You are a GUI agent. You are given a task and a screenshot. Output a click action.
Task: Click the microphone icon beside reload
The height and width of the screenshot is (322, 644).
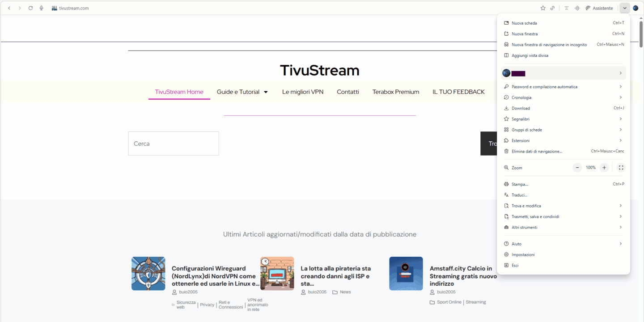click(x=42, y=8)
